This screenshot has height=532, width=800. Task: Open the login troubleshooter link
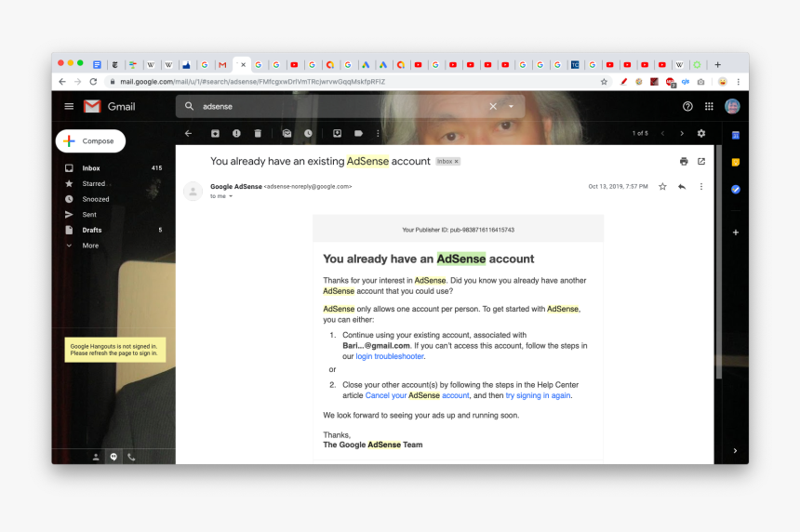click(390, 356)
